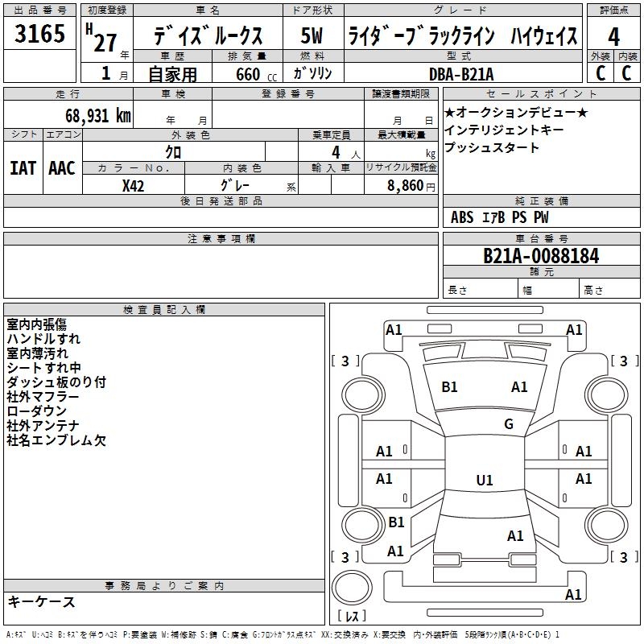Click the 検査員記入欄 section header

pos(164,310)
